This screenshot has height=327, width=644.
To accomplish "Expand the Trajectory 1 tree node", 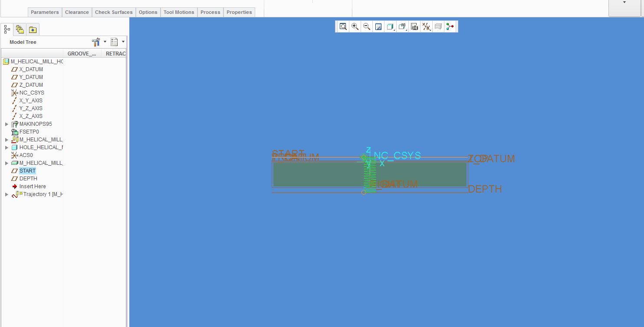I will pos(7,194).
